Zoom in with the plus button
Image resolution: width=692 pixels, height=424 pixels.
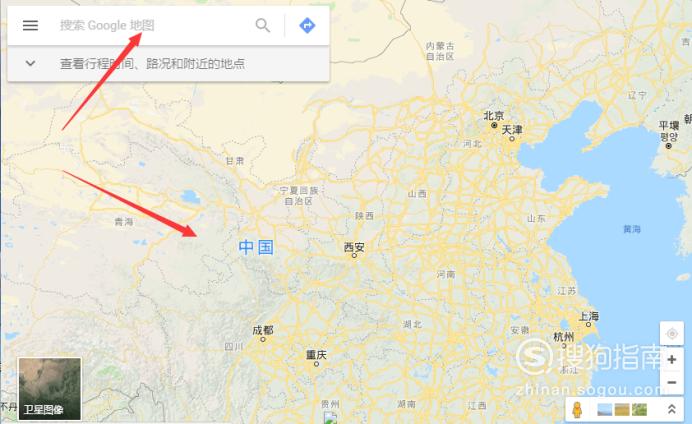pos(672,360)
